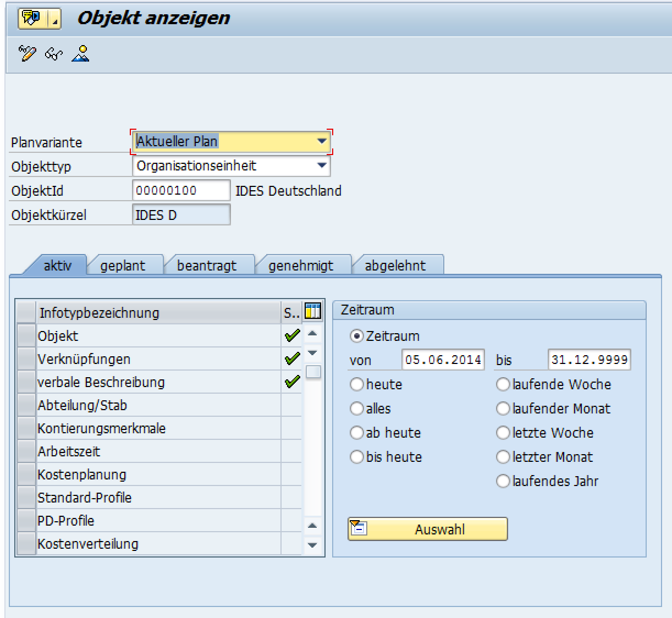Pick letzter Monat radio option
This screenshot has height=618, width=672.
[x=503, y=457]
